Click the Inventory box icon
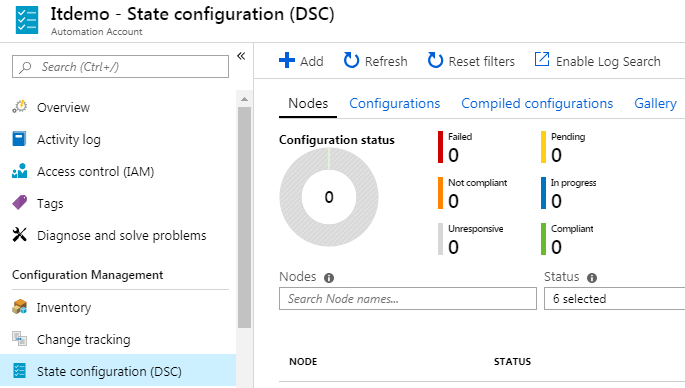Image resolution: width=685 pixels, height=388 pixels. [x=20, y=307]
